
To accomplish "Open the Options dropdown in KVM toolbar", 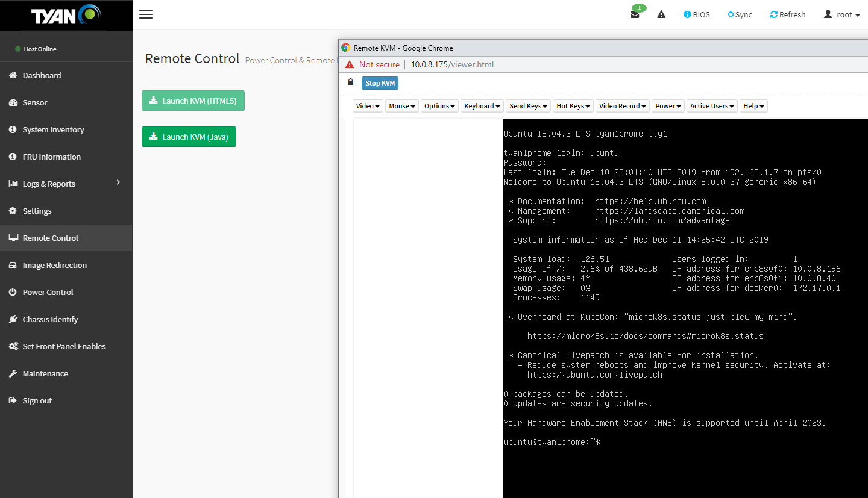I will tap(439, 106).
